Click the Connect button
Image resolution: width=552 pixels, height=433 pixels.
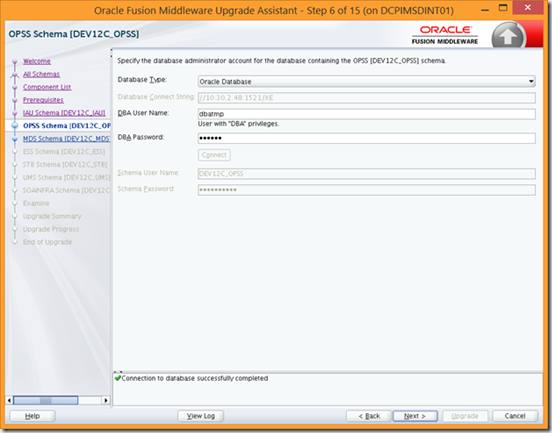click(214, 155)
